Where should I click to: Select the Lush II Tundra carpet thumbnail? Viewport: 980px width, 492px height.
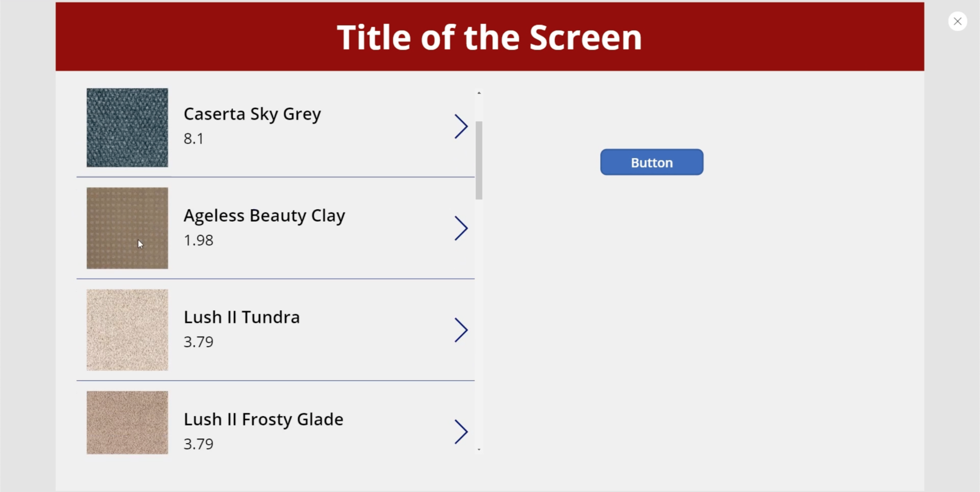[x=127, y=330]
